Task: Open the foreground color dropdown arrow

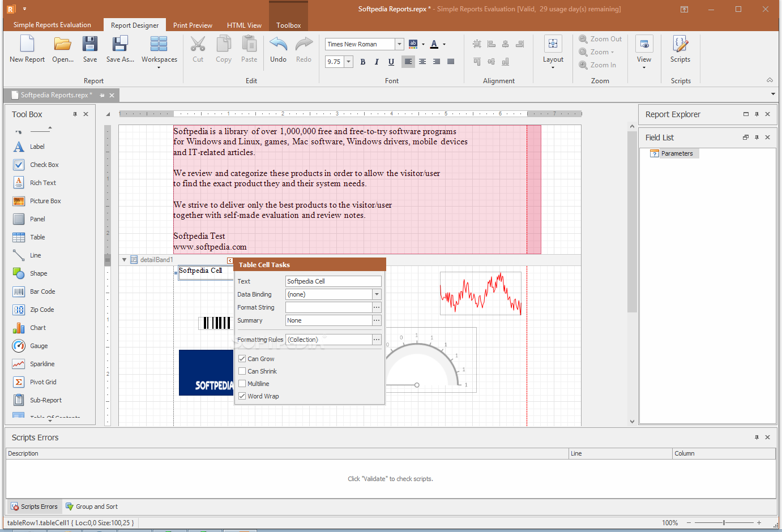Action: pos(444,44)
